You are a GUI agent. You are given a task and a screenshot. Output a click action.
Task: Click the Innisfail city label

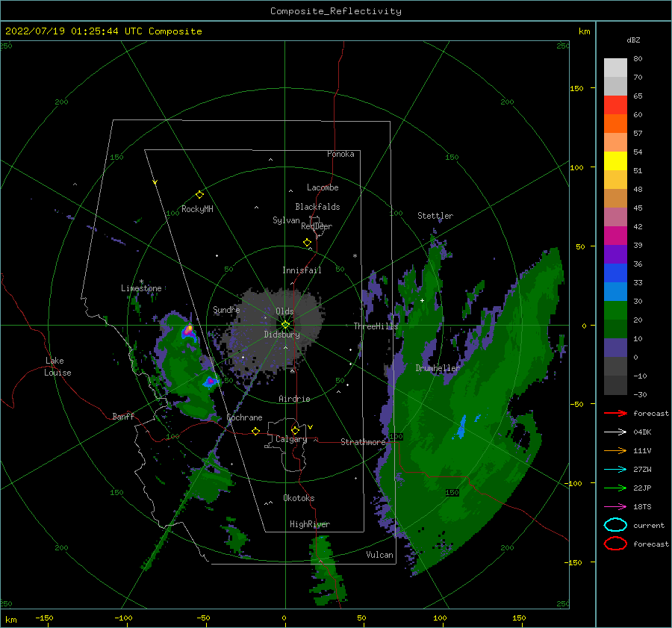tap(302, 270)
